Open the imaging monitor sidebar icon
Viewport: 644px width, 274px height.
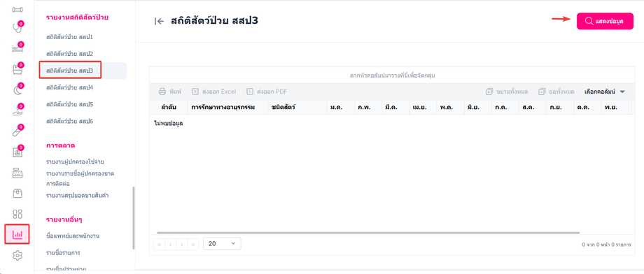coord(17,152)
